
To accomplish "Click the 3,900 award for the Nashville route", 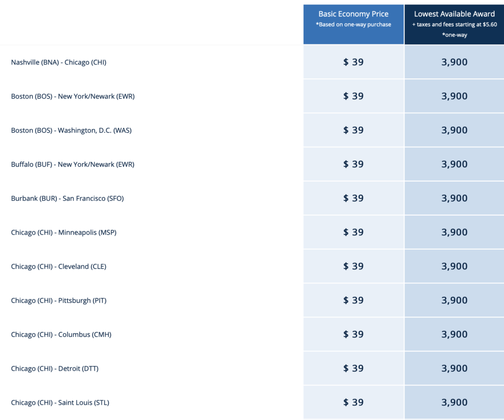I will [454, 62].
